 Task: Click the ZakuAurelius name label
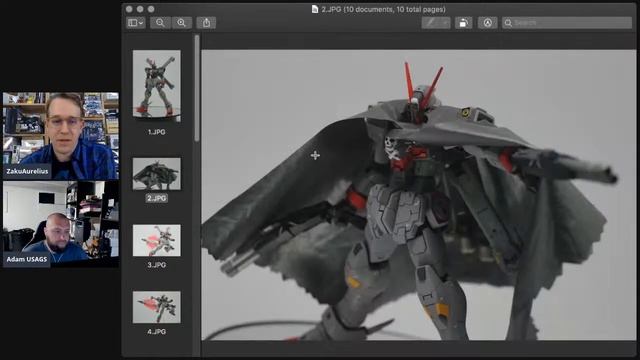(27, 171)
